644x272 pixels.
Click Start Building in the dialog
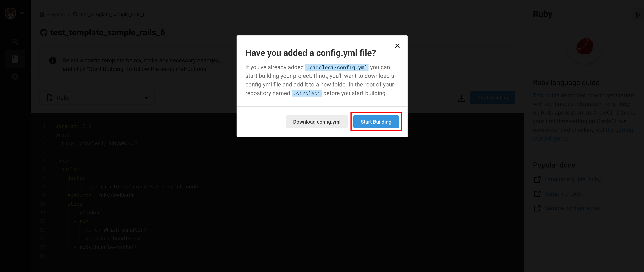376,122
